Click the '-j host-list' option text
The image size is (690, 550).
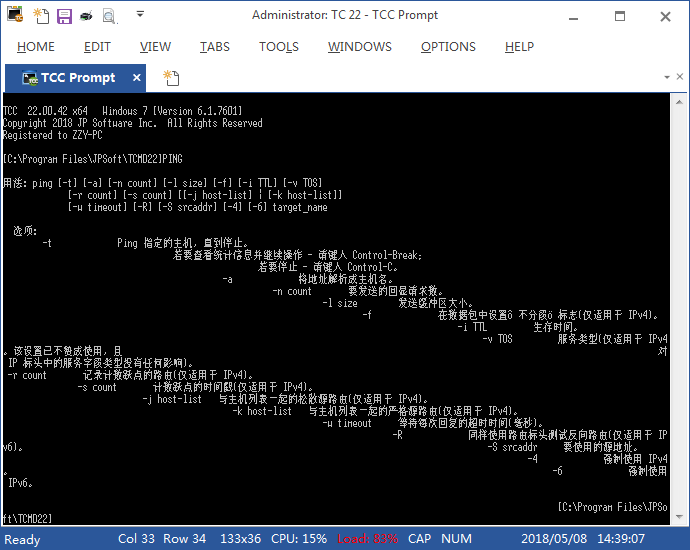(x=172, y=400)
